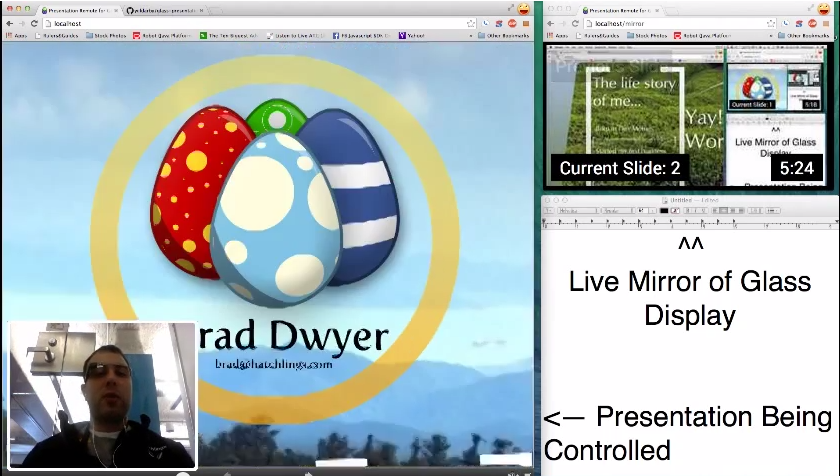Click the localhost/mirror address bar

tap(680, 24)
